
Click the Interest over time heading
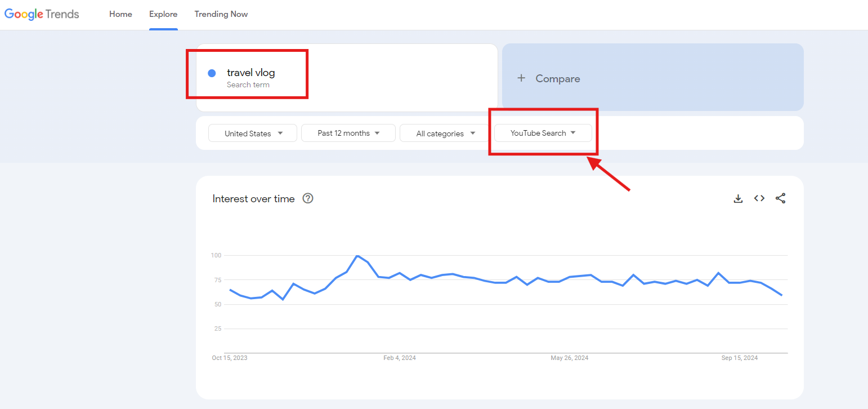point(253,198)
